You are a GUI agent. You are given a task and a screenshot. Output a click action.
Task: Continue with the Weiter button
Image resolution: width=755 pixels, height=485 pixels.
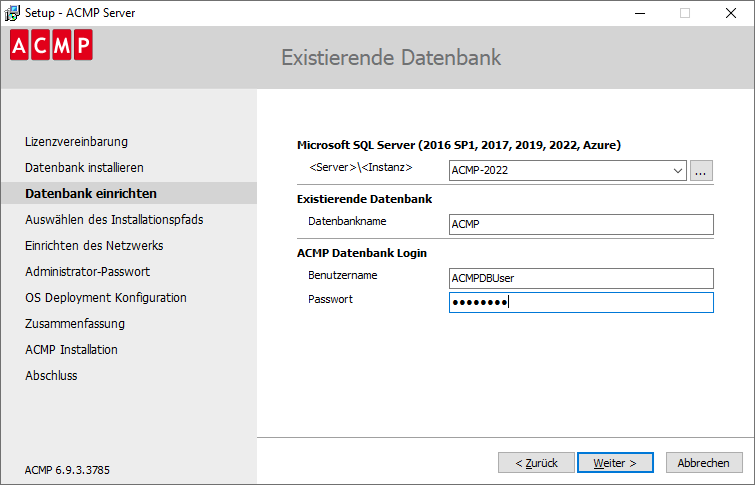click(x=615, y=463)
